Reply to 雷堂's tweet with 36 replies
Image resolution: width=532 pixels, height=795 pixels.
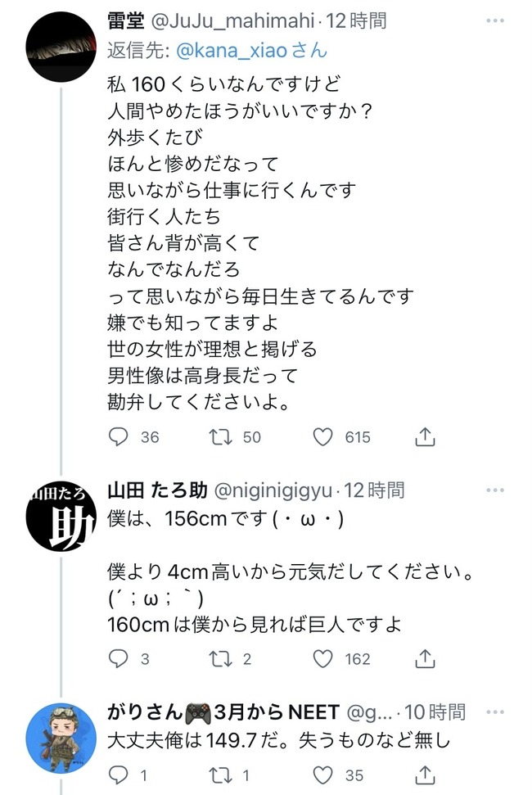click(x=119, y=436)
